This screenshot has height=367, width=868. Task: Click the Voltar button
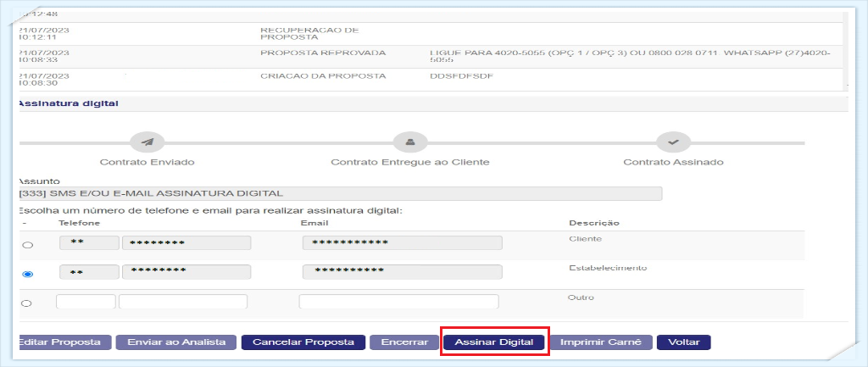coord(684,342)
